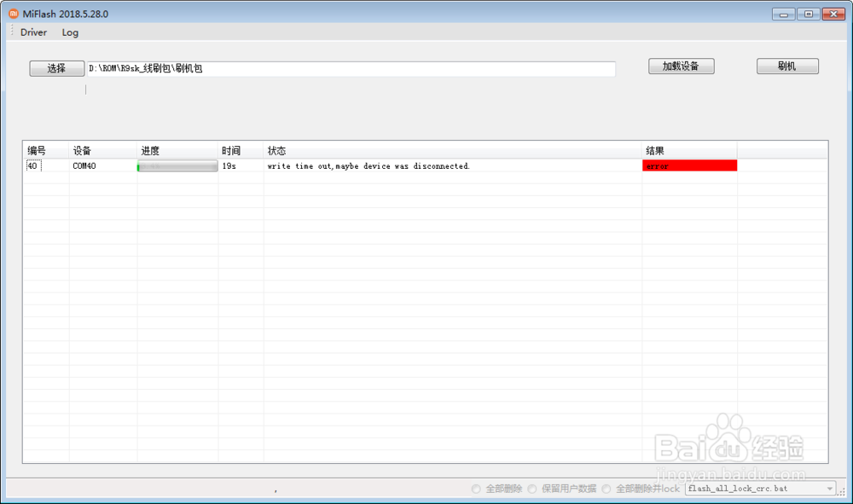
Task: Click the 加载设备 button
Action: [x=681, y=67]
